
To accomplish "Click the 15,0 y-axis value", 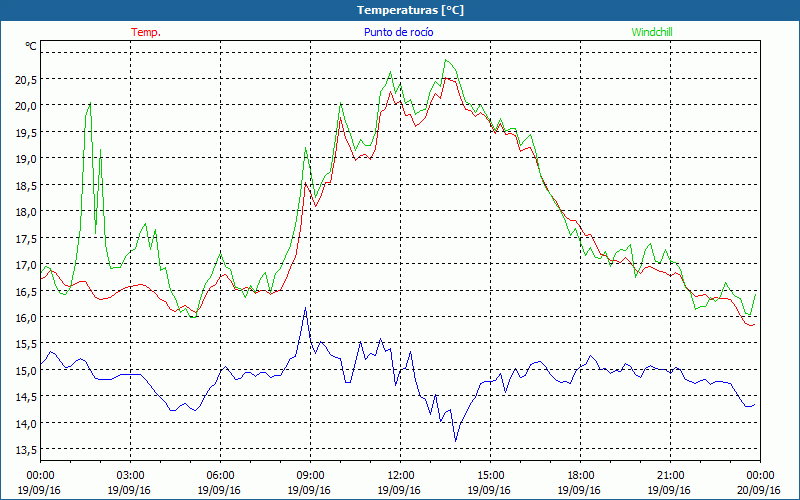I will tap(26, 371).
